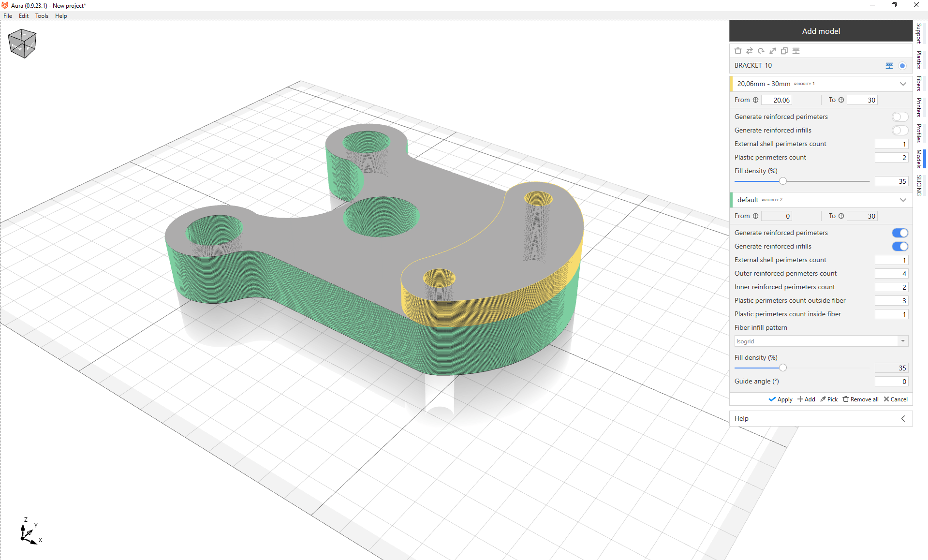Click the gray layer settings icon in model toolbar
Viewport: 928px width, 560px height.
tap(796, 51)
